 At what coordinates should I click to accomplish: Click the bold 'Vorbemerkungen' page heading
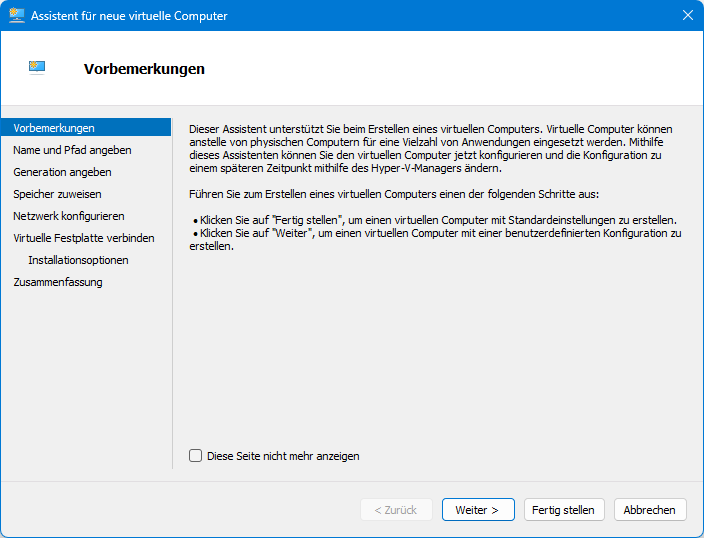144,69
